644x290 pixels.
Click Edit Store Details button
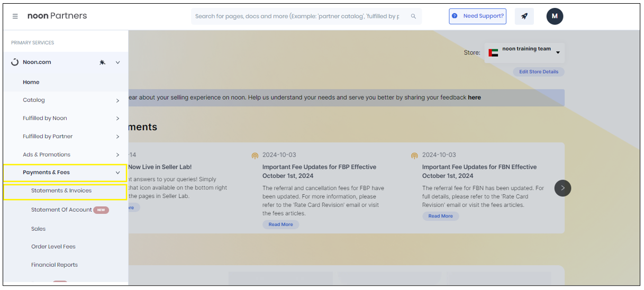539,71
